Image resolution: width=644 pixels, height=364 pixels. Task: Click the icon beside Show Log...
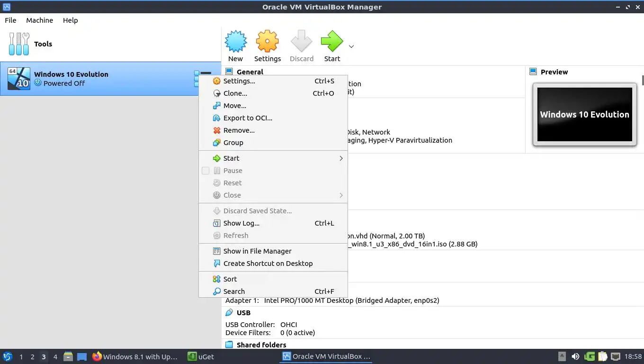coord(216,223)
